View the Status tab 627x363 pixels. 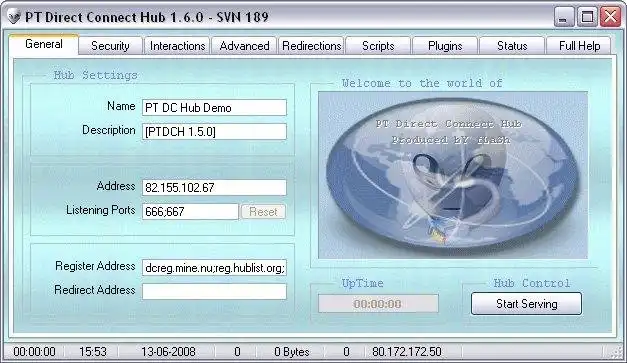[x=512, y=46]
